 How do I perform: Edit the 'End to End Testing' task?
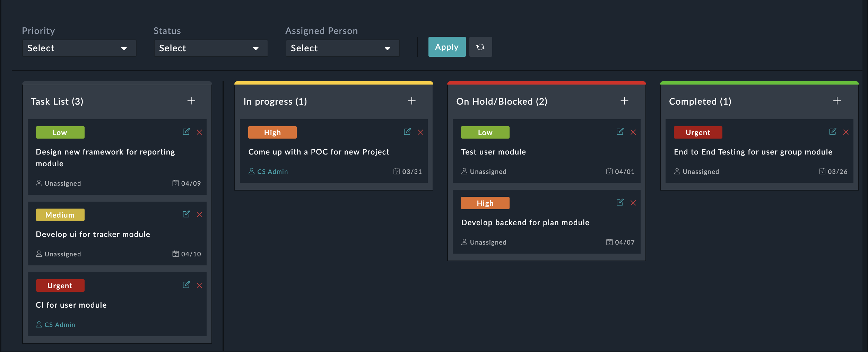(832, 132)
